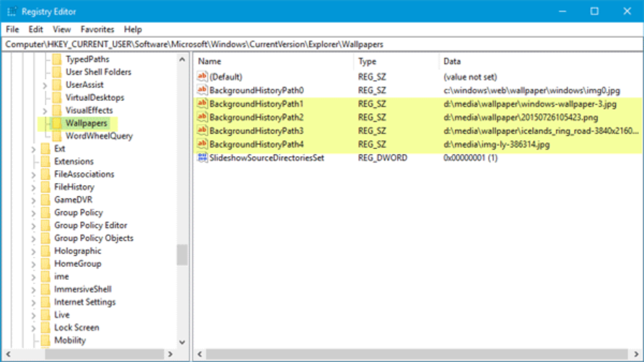Click the SlideshowSourceDirectoriesSet DWORD icon
The width and height of the screenshot is (644, 362).
pos(202,158)
